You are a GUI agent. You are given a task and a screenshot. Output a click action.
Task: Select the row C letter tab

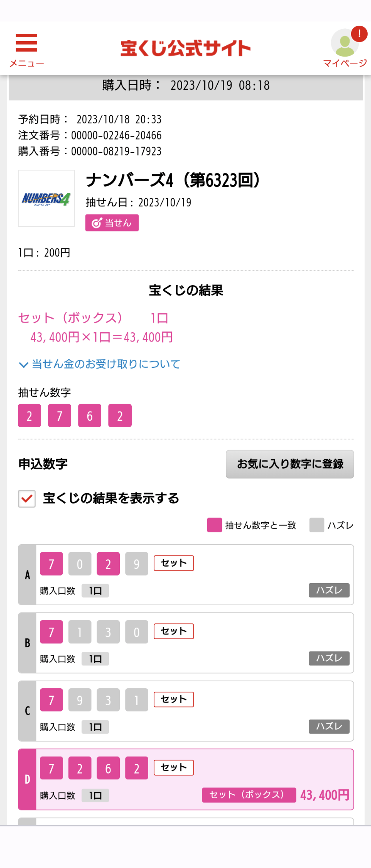click(x=27, y=711)
